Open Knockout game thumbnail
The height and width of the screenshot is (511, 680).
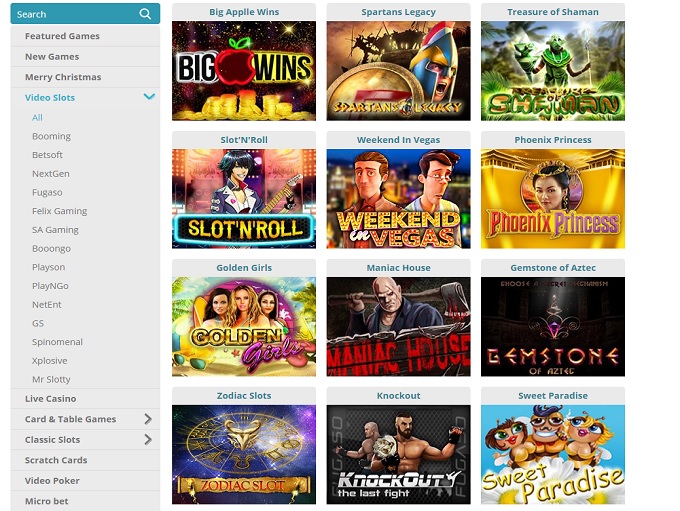398,455
